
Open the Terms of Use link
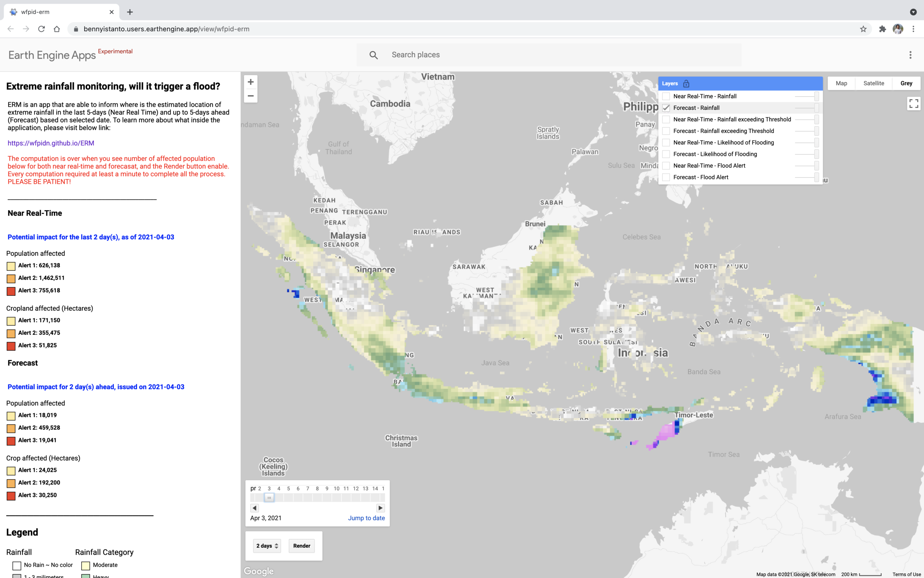coord(906,574)
